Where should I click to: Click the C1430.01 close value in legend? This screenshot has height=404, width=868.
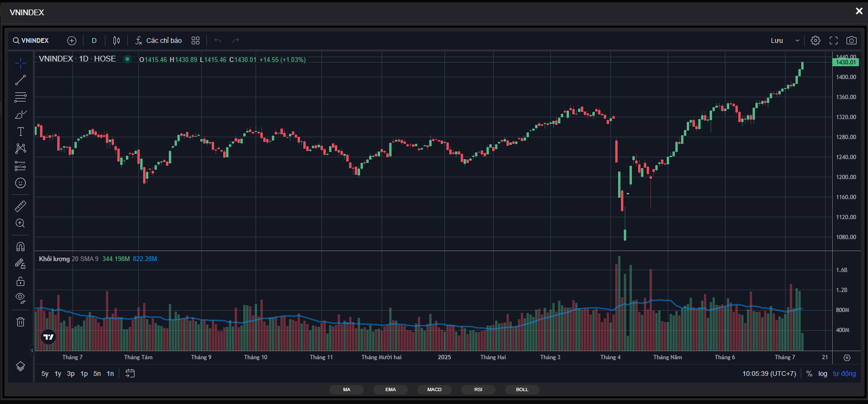coord(243,60)
